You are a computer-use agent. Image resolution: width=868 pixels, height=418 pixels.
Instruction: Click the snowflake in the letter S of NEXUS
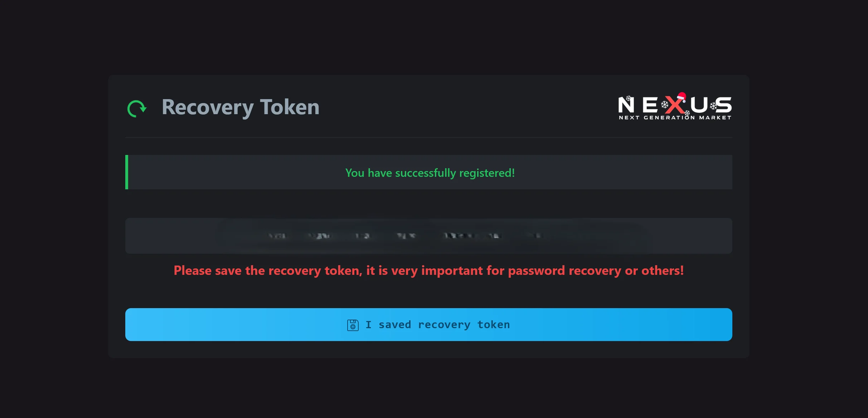pyautogui.click(x=713, y=106)
